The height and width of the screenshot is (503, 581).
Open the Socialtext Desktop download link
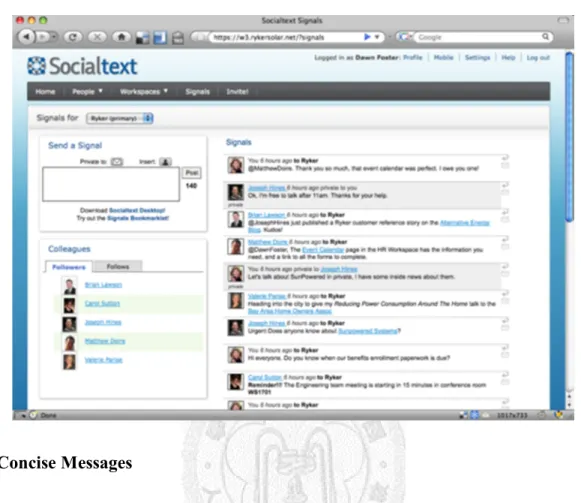[137, 210]
